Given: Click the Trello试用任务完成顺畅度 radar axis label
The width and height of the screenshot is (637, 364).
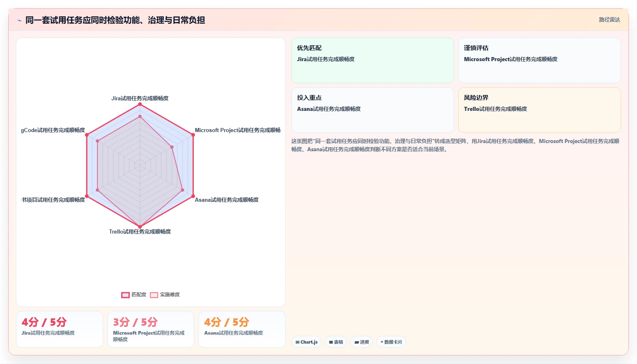Looking at the screenshot, I should pyautogui.click(x=140, y=232).
